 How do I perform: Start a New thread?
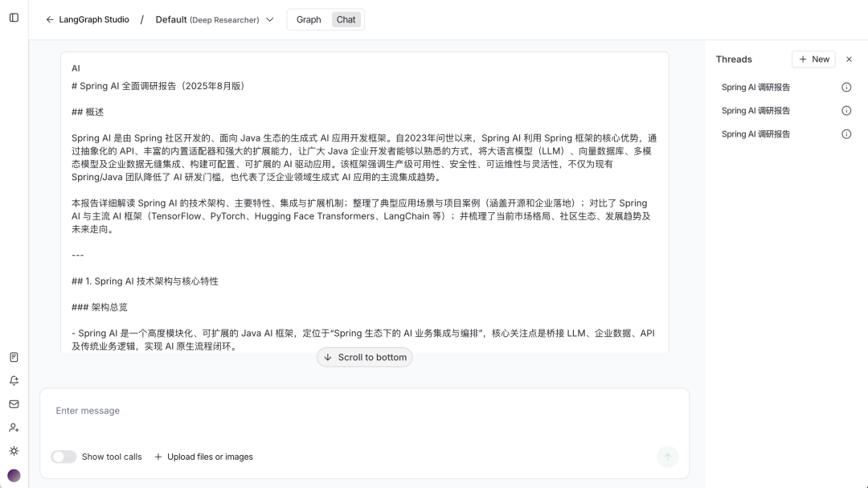813,59
